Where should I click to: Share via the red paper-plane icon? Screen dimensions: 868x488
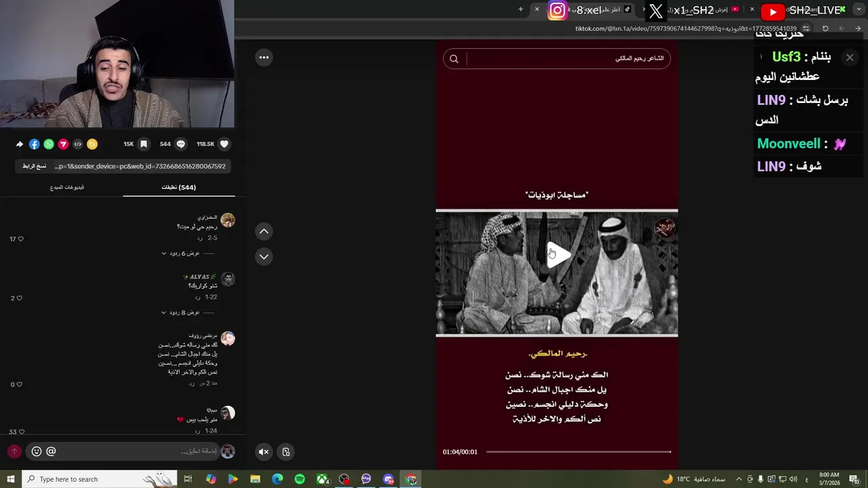(63, 144)
